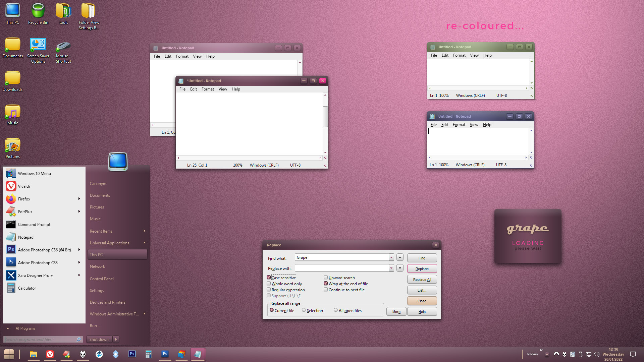This screenshot has width=644, height=362.
Task: Open the Shut down options arrow
Action: (116, 339)
